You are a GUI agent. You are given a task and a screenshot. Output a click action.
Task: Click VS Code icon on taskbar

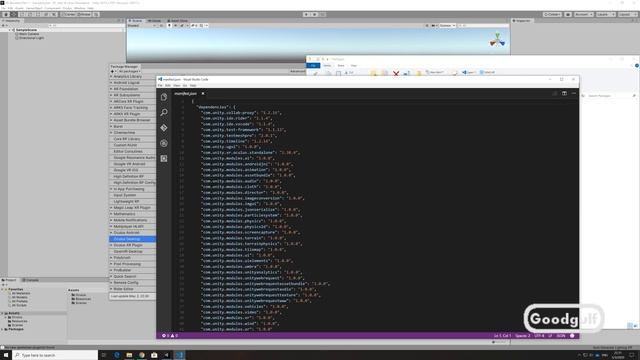(x=180, y=355)
